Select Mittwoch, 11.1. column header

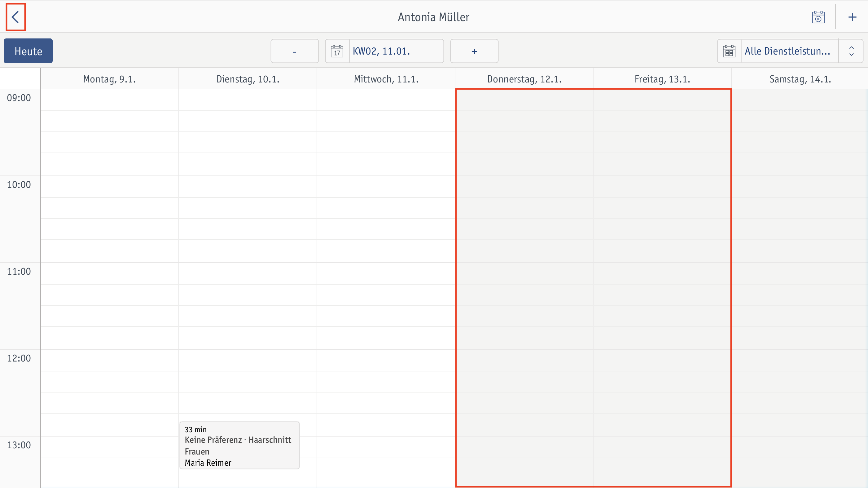point(386,79)
